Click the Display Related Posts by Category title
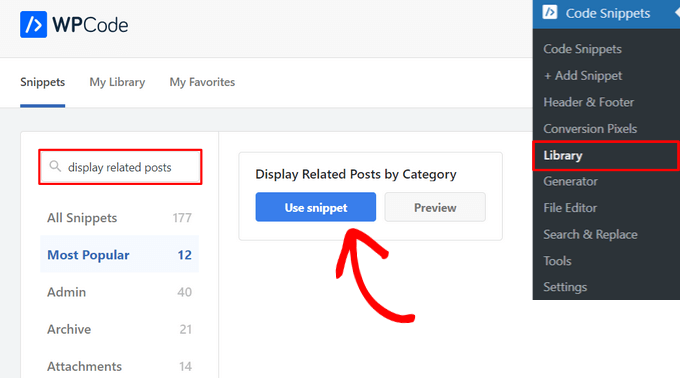680x378 pixels. coord(356,174)
